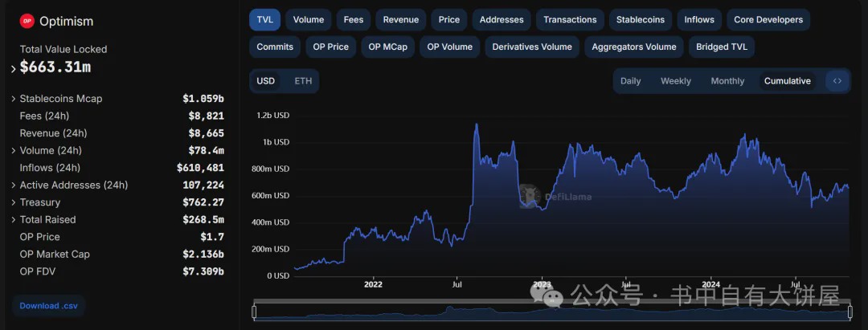Click the chart range selector mini-chart

[552, 312]
